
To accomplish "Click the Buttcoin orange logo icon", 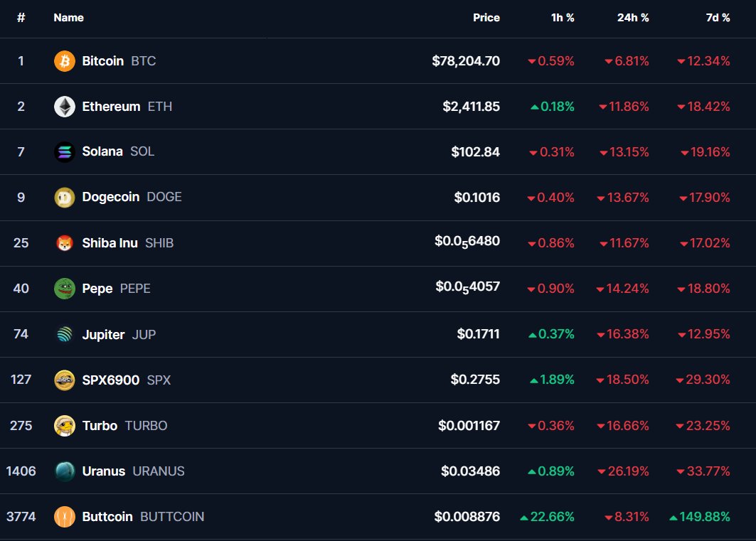I will pyautogui.click(x=65, y=517).
